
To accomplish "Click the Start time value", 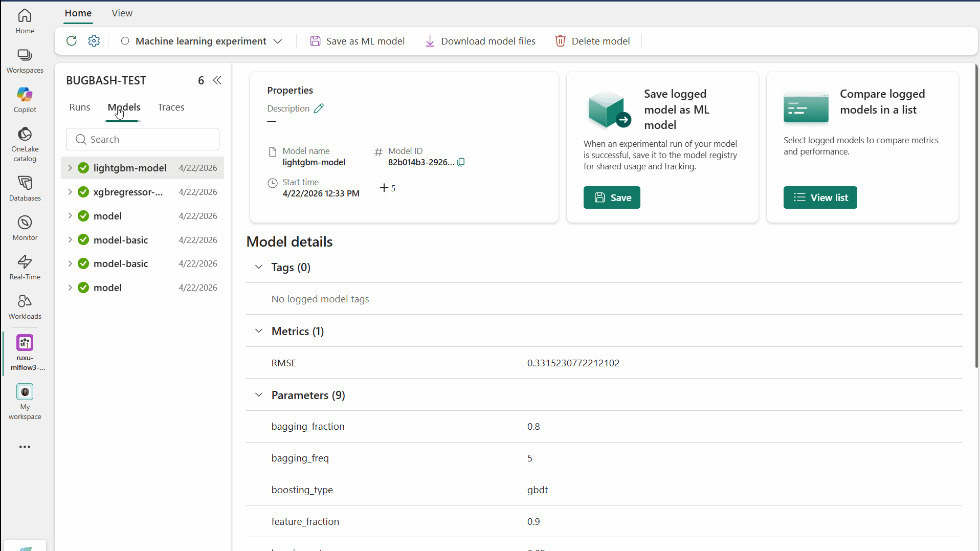I will coord(321,193).
